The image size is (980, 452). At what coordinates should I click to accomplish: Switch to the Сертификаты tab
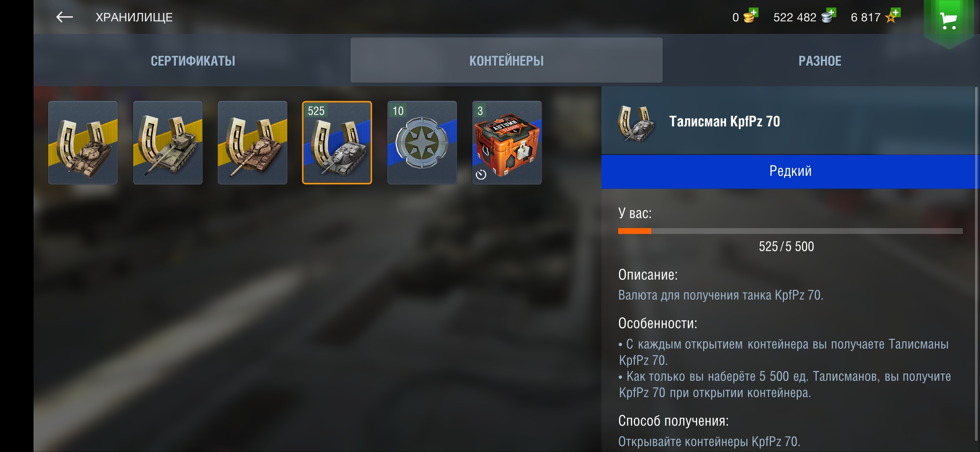[193, 61]
